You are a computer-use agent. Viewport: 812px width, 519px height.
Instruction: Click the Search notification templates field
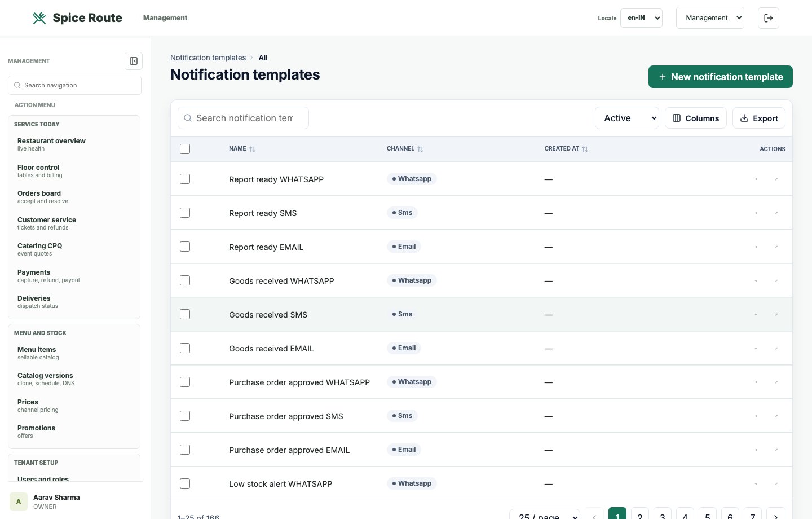click(243, 118)
